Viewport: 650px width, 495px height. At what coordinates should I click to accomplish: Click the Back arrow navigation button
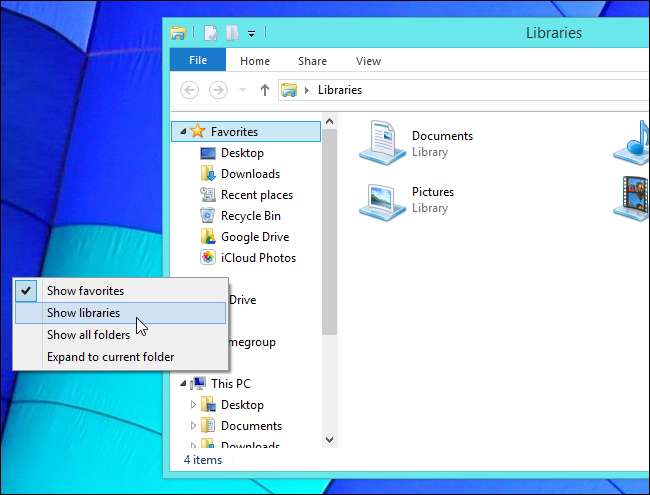pyautogui.click(x=189, y=90)
